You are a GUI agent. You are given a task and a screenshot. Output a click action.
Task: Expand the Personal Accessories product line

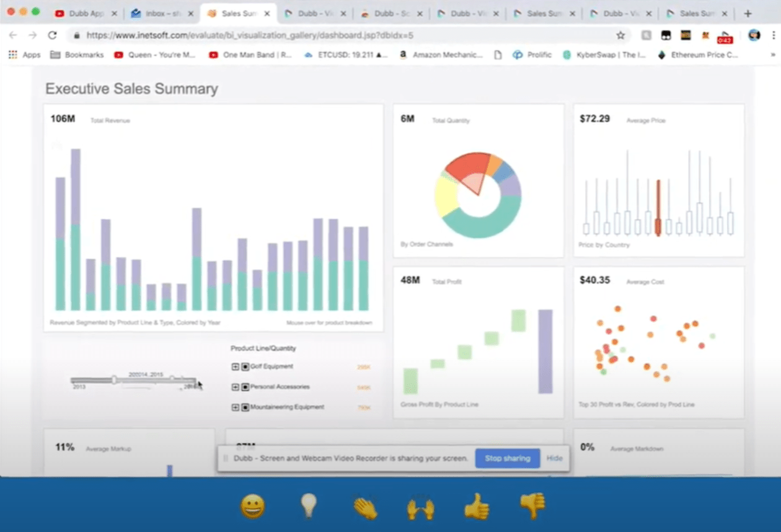click(235, 387)
